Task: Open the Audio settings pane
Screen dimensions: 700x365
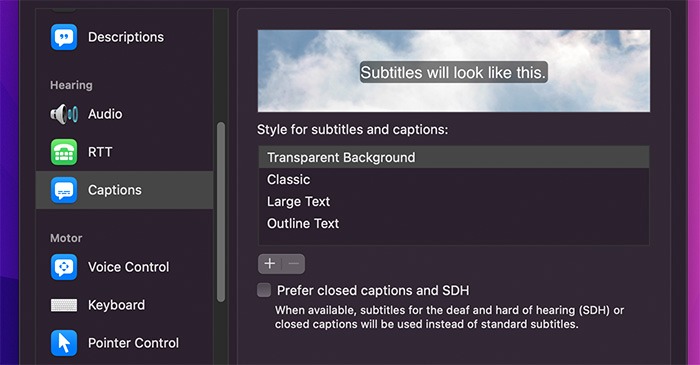Action: [125, 114]
